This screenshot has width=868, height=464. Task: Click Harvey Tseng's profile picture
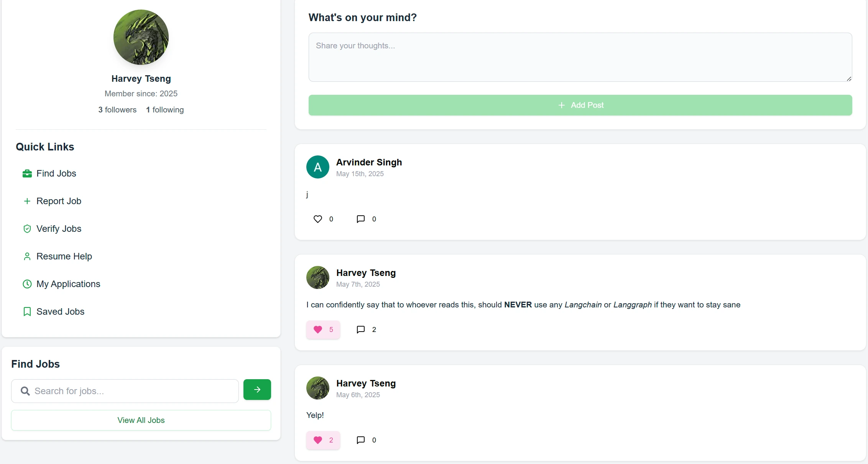click(x=141, y=37)
